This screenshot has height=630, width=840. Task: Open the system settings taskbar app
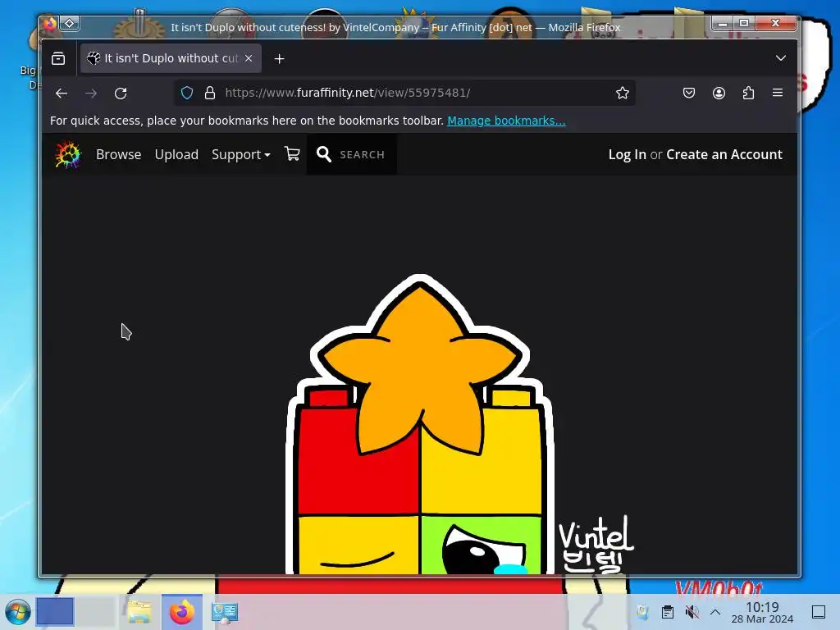[x=225, y=612]
